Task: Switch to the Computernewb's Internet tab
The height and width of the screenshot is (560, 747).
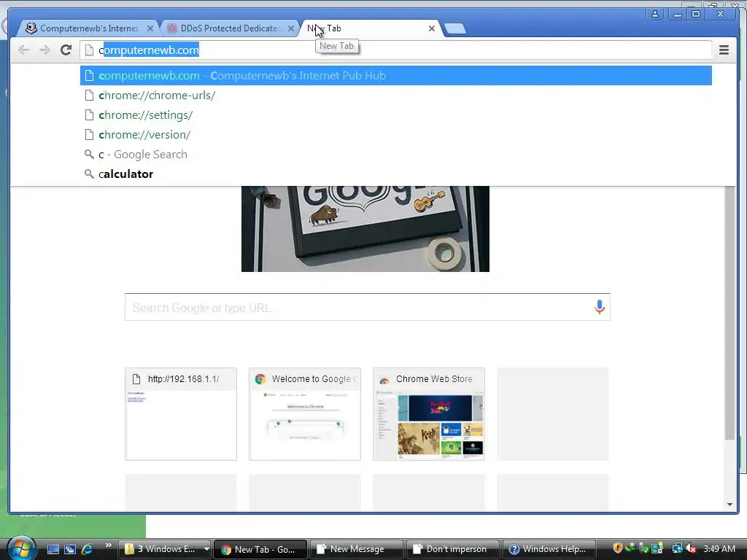Action: pos(88,28)
